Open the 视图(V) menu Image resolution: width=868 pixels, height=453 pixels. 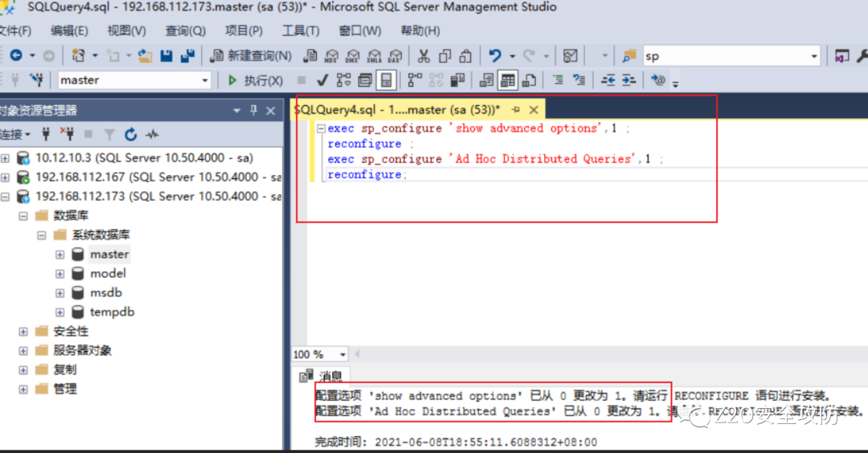click(126, 31)
